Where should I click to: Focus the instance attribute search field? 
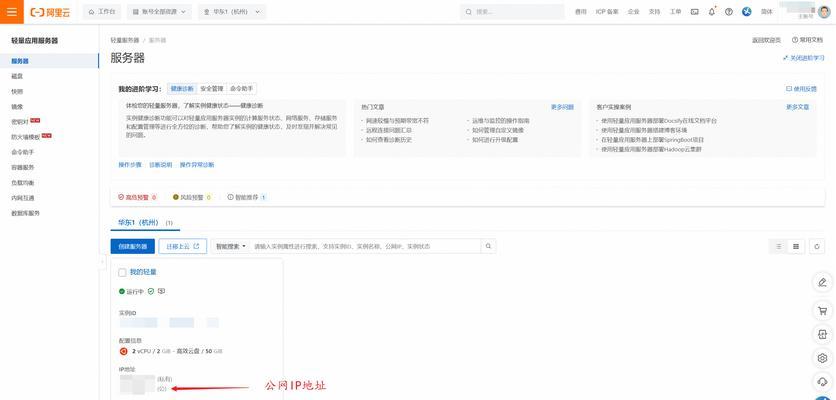pyautogui.click(x=366, y=246)
